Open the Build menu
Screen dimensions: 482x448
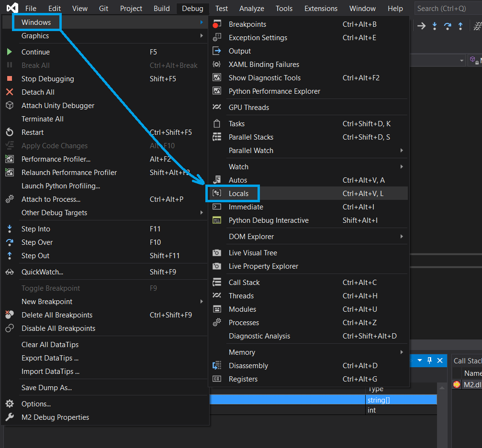pyautogui.click(x=162, y=8)
